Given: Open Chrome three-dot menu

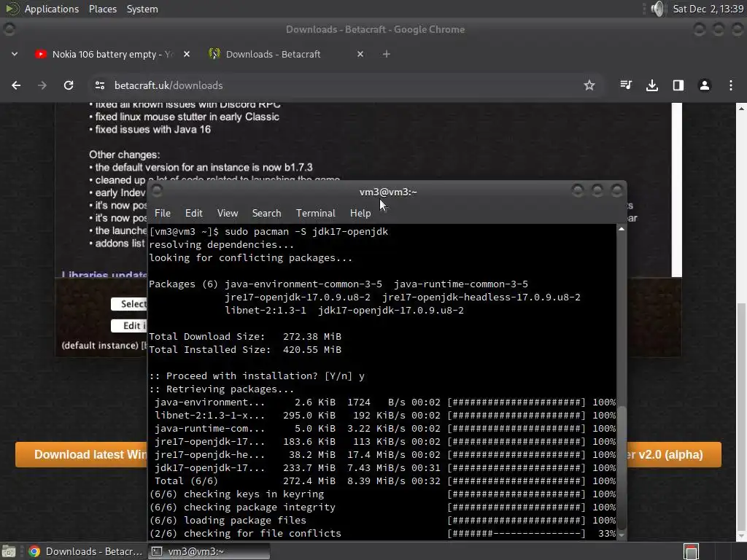Looking at the screenshot, I should [x=731, y=85].
